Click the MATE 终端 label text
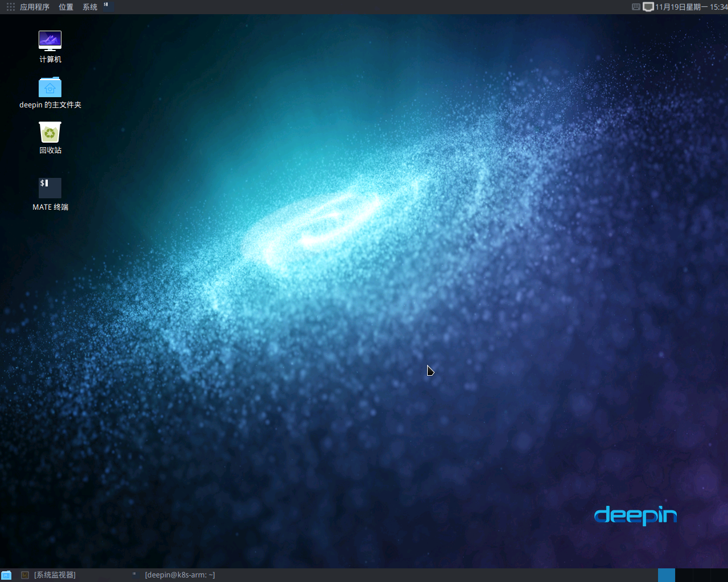 50,207
